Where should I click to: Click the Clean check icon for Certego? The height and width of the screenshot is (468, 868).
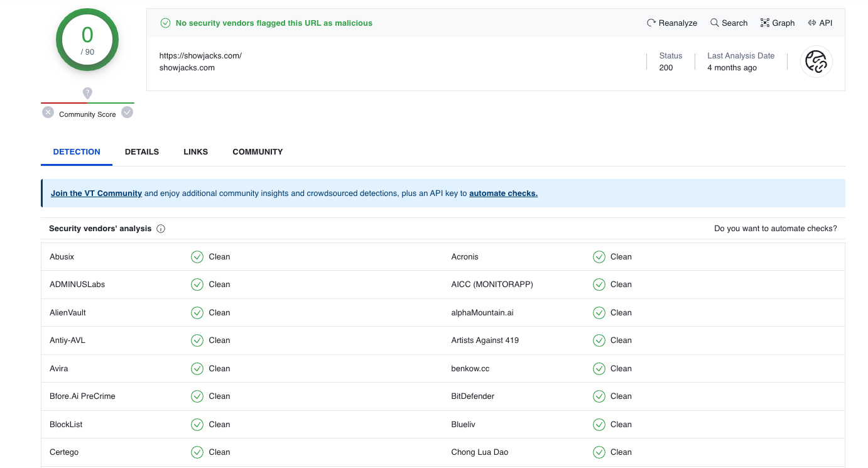[x=197, y=452]
